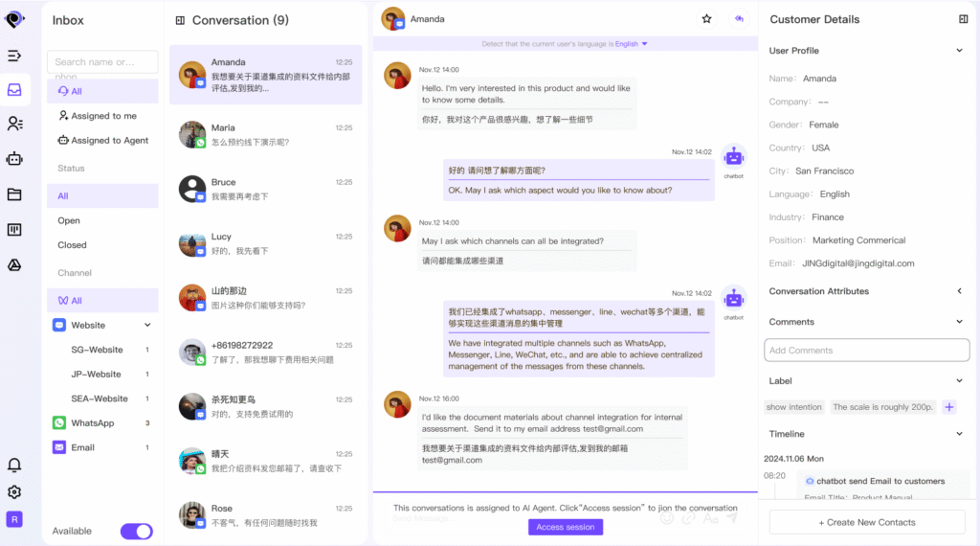The image size is (980, 546).
Task: Star the Amanda conversation
Action: point(706,19)
